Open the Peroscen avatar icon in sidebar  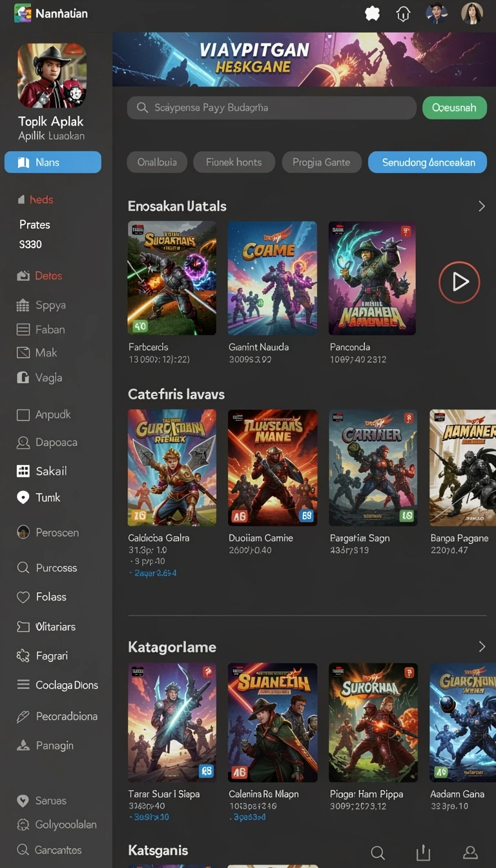[23, 532]
